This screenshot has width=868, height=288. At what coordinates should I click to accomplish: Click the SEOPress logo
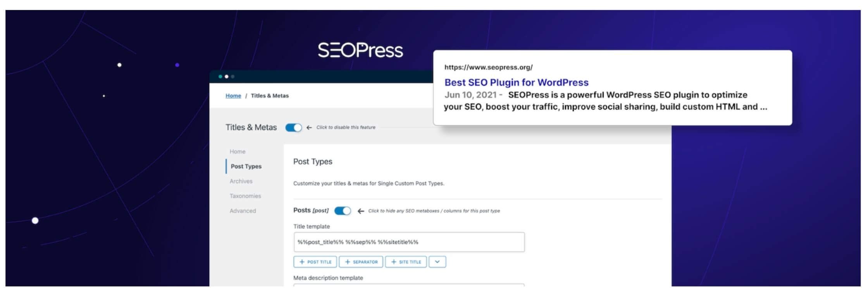(360, 50)
